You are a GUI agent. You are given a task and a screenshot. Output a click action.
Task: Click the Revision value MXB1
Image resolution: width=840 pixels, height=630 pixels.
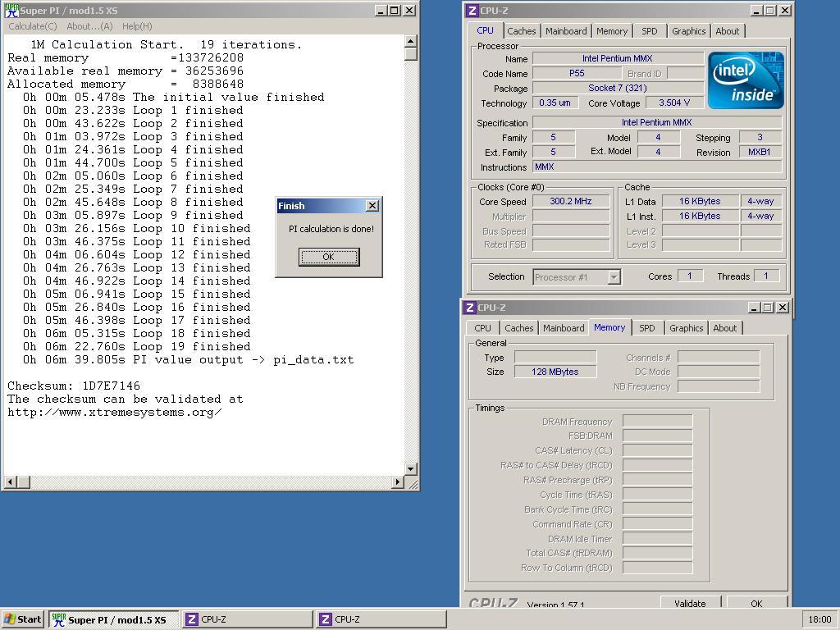(760, 152)
